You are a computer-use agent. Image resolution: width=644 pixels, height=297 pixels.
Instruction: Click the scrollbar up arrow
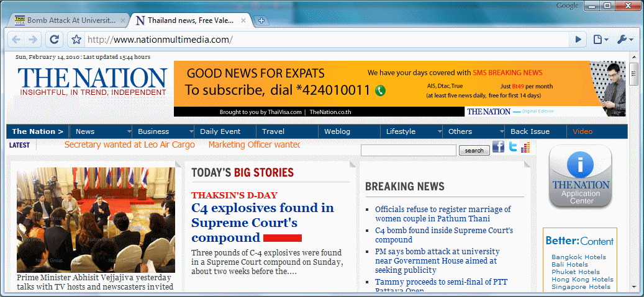point(633,57)
